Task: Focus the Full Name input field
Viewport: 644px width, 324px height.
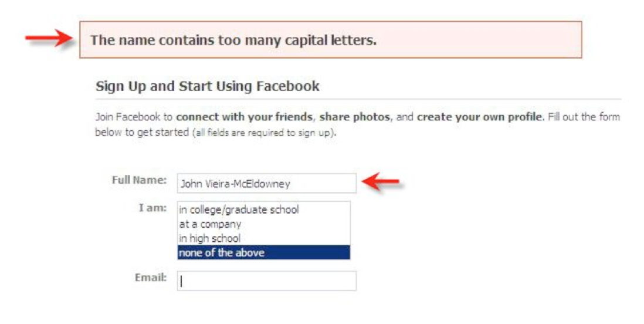Action: (x=266, y=184)
